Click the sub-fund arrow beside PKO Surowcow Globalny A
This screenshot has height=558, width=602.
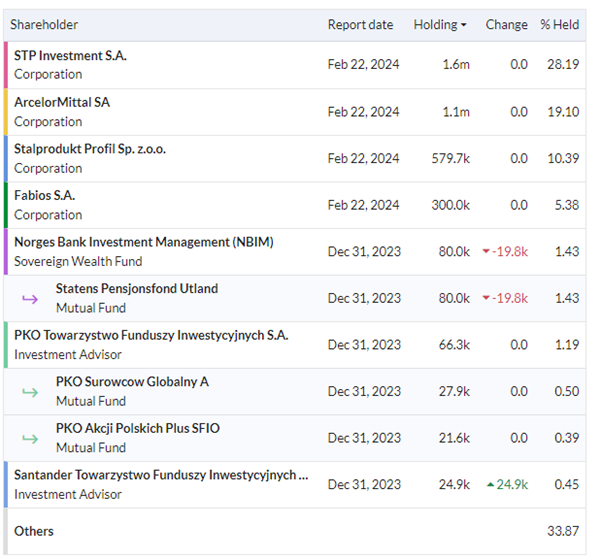pyautogui.click(x=30, y=392)
